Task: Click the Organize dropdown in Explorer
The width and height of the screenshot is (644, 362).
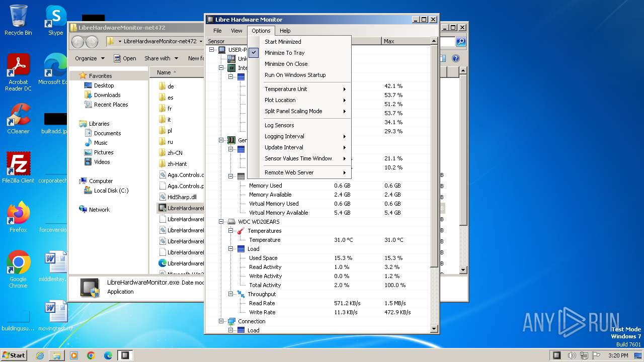Action: (x=90, y=58)
